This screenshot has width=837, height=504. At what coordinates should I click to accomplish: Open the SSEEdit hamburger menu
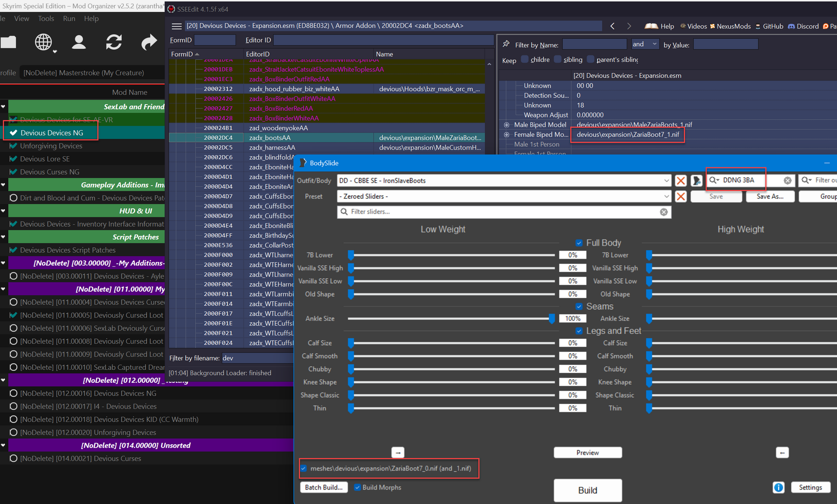177,26
